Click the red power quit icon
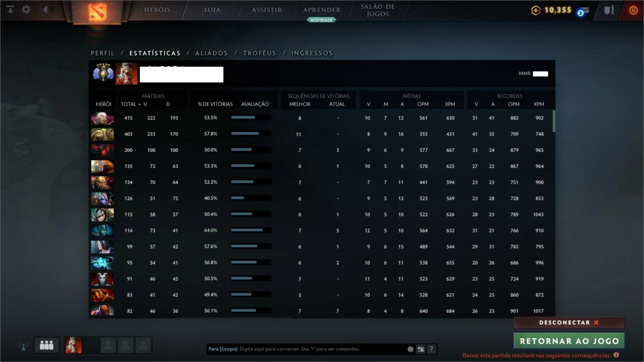644x362 pixels. pyautogui.click(x=634, y=10)
